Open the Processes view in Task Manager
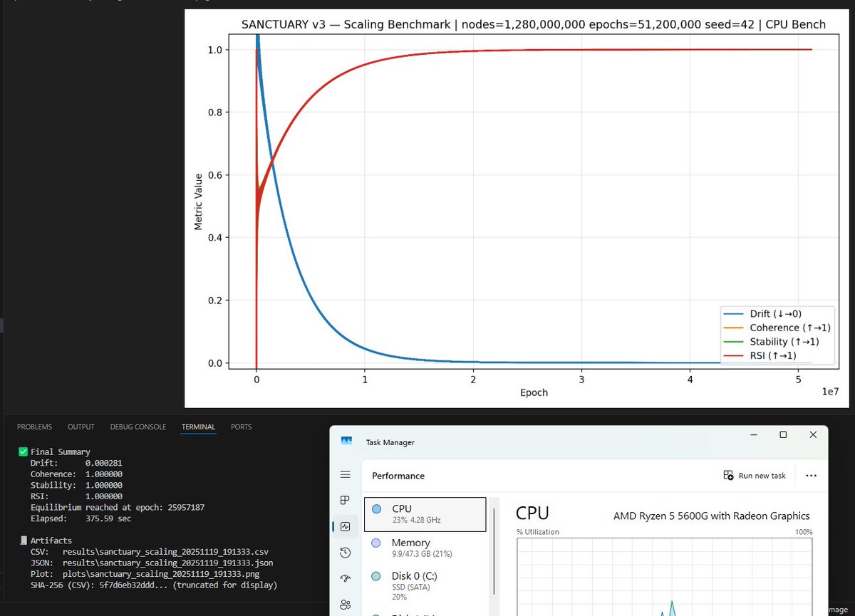This screenshot has width=855, height=616. (x=345, y=500)
